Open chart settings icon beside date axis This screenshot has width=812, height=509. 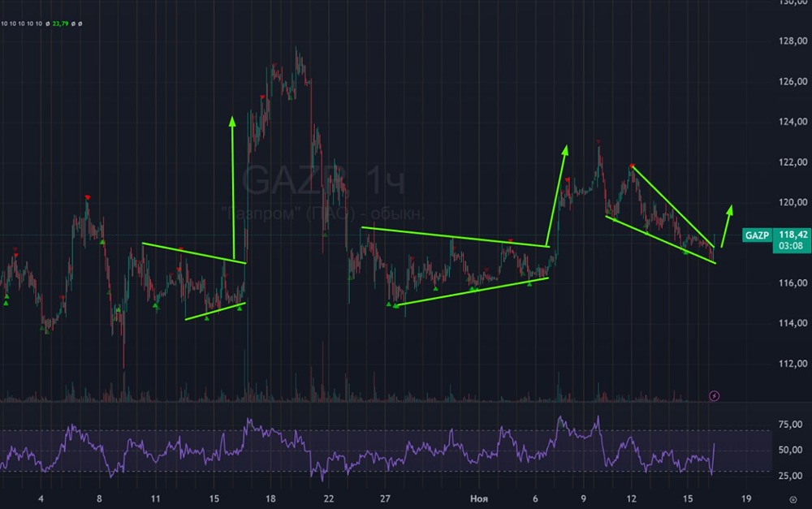click(793, 500)
